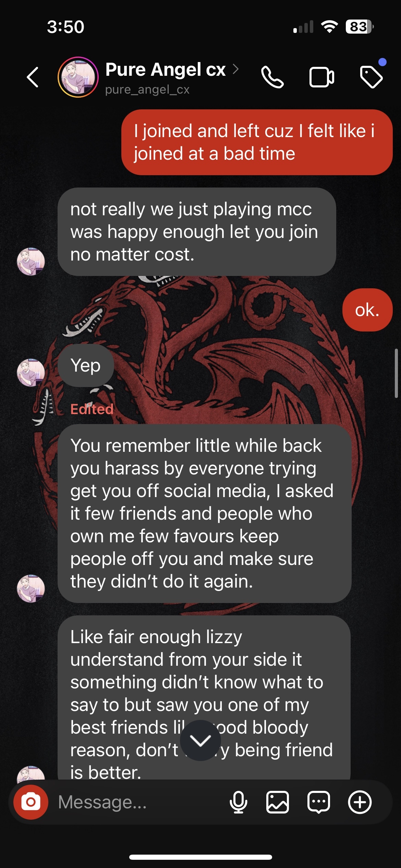Expand chat details via the chevron beside Pure Angel cx
Viewport: 401px width, 868px height.
[x=235, y=69]
